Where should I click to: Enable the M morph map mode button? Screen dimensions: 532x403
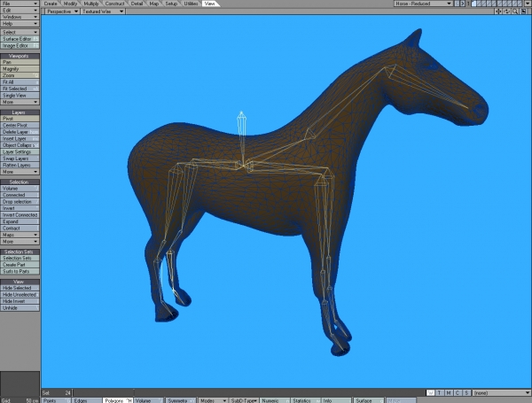point(449,393)
